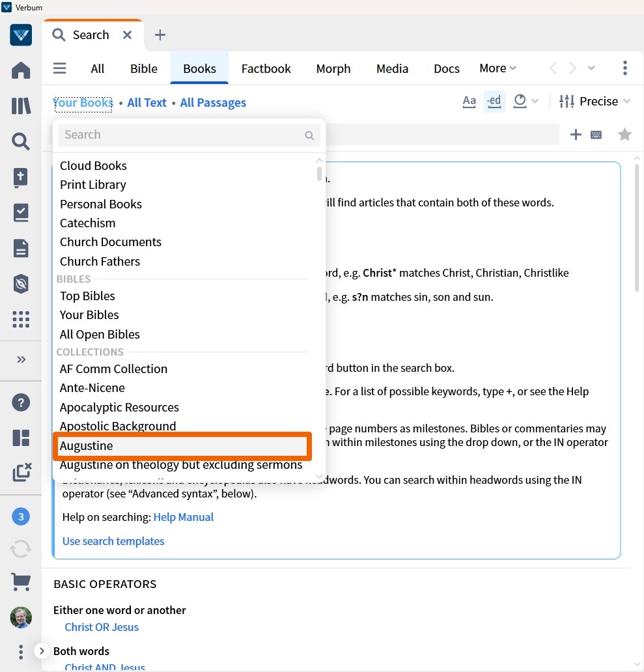Screen dimensions: 644x672
Task: Switch to the Docs tab
Action: [x=447, y=68]
